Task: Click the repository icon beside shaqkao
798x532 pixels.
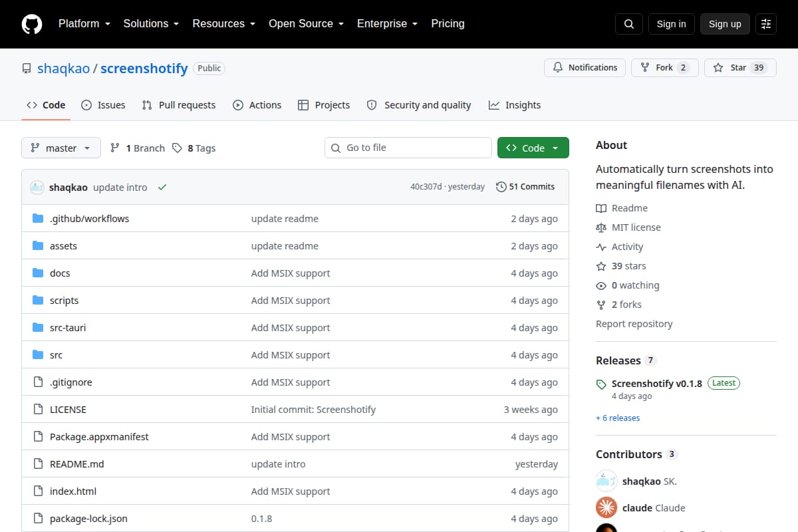Action: [x=27, y=68]
